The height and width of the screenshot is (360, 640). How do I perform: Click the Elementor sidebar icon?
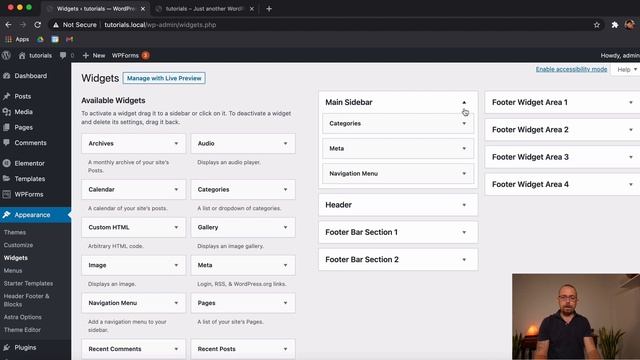click(7, 163)
